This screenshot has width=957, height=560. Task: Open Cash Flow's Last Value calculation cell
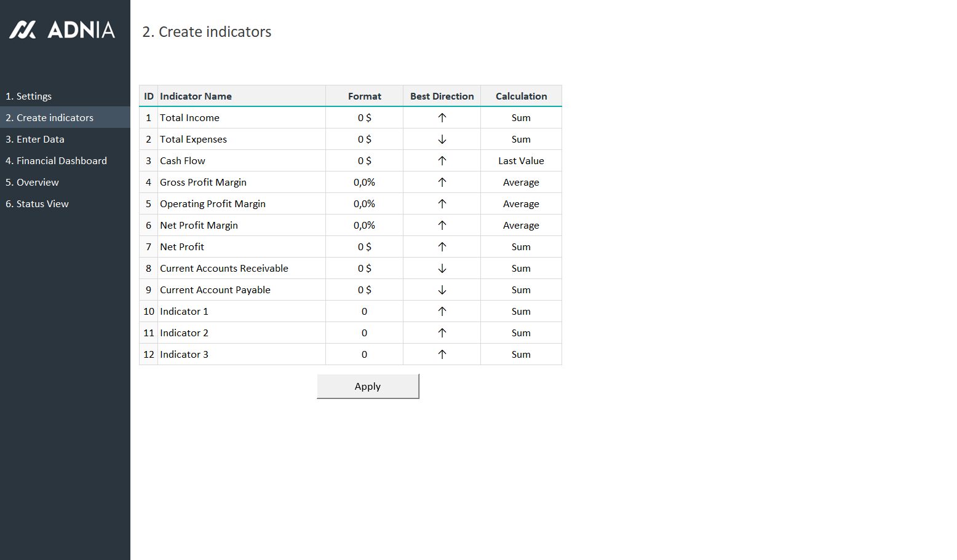[x=521, y=161]
